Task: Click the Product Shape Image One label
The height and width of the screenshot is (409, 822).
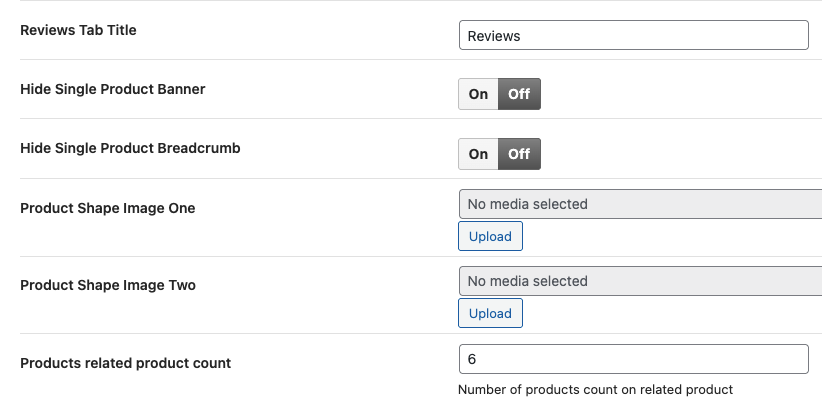Action: [108, 208]
